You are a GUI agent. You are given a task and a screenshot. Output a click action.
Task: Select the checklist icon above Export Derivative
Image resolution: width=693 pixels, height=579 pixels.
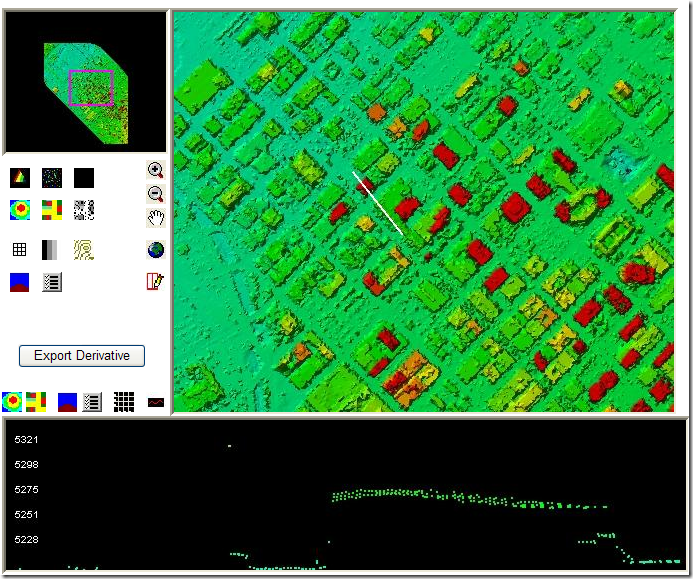[52, 282]
